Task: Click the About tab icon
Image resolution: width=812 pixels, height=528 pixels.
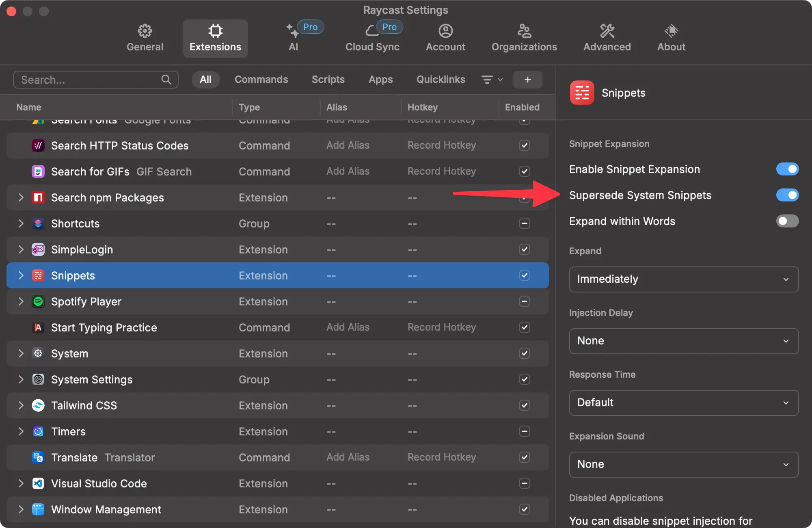Action: pos(671,31)
